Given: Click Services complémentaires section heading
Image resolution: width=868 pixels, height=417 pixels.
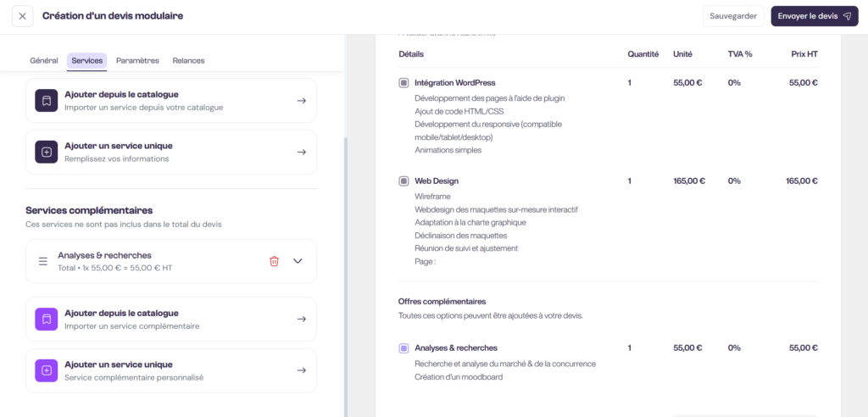Looking at the screenshot, I should click(x=89, y=210).
